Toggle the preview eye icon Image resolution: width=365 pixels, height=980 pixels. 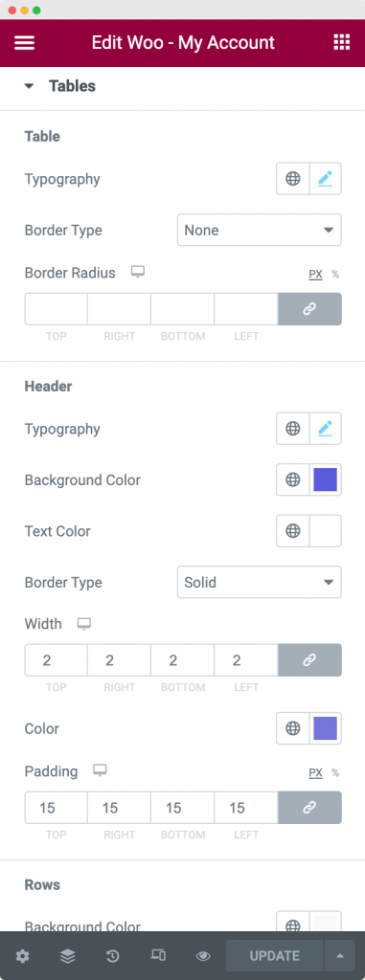[x=203, y=956]
